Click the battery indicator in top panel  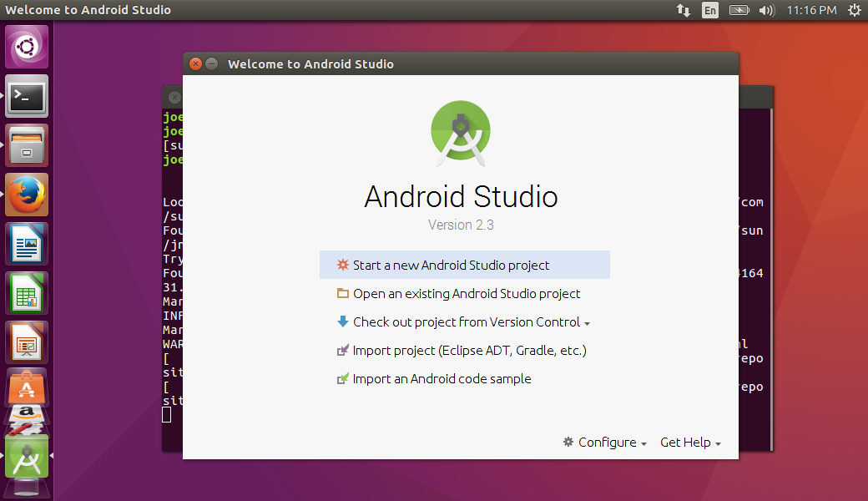pos(739,10)
